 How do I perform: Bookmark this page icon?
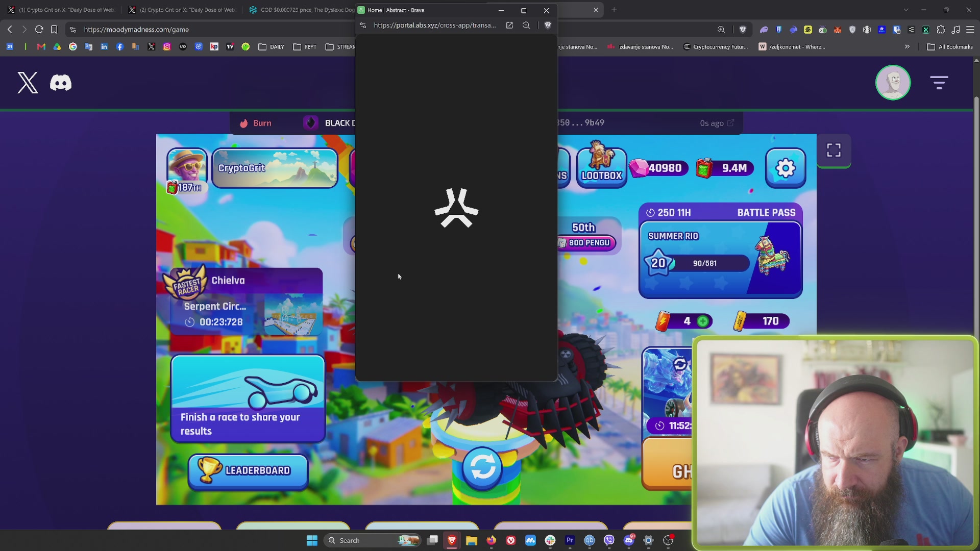click(x=54, y=30)
